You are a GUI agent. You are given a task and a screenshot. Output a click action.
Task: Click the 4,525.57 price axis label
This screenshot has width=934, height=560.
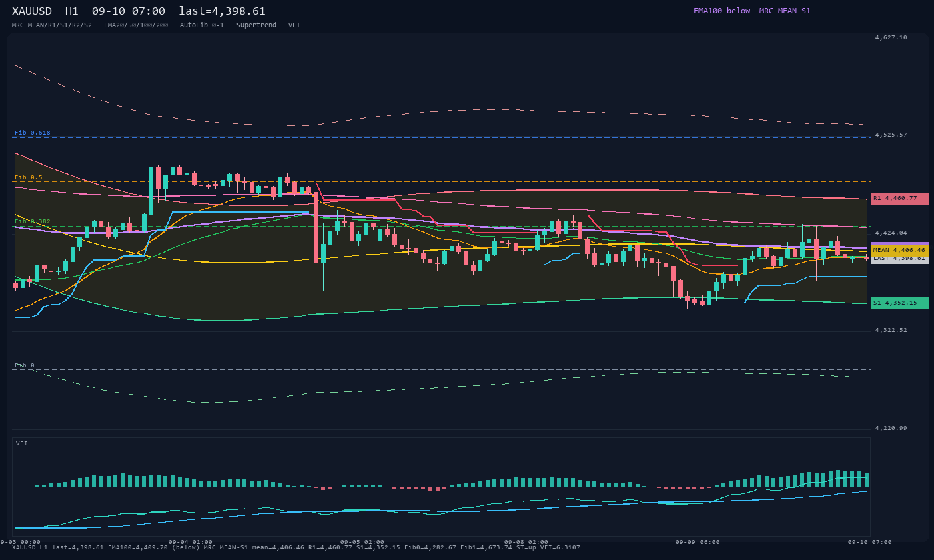click(x=891, y=135)
